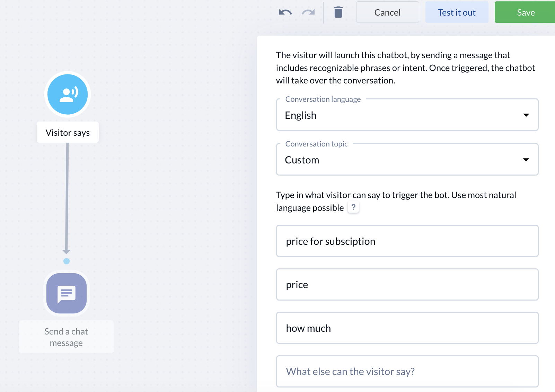555x392 pixels.
Task: Click the 'Visitor says' node label
Action: (68, 132)
